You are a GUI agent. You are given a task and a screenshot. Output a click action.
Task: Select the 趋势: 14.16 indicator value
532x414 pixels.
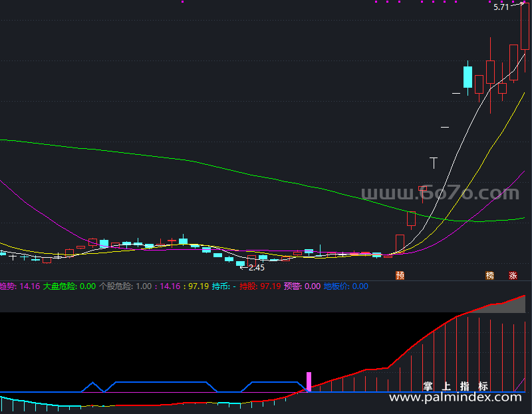point(20,286)
